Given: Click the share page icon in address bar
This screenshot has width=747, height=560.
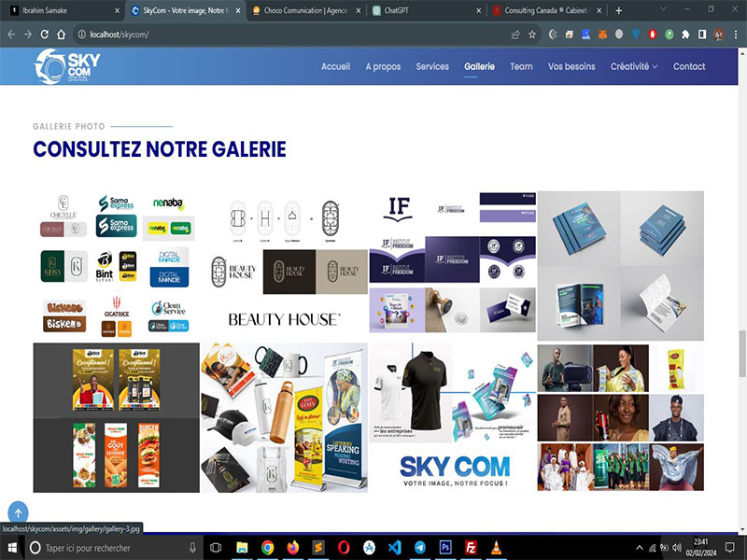Looking at the screenshot, I should click(x=515, y=35).
